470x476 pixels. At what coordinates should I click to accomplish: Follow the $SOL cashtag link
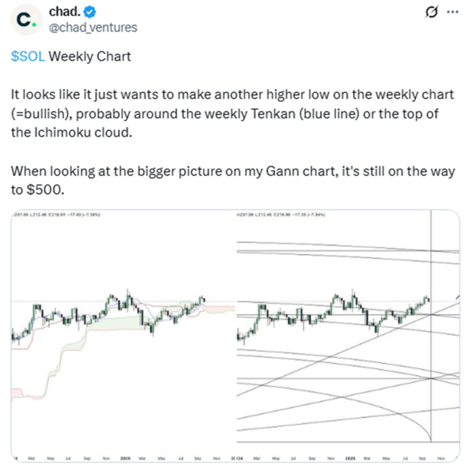pos(28,56)
